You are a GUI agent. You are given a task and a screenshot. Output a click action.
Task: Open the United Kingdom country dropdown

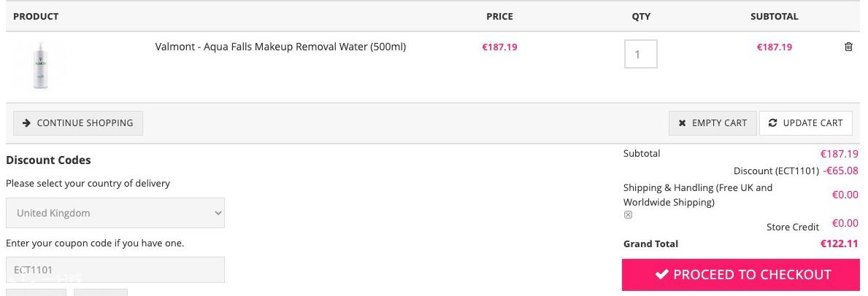point(115,213)
